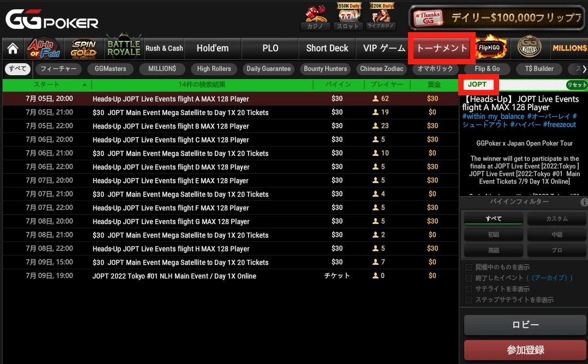This screenshot has width=588, height=364.
Task: Select 7月 09日 15:00 Mega Satellite row
Action: click(x=230, y=263)
